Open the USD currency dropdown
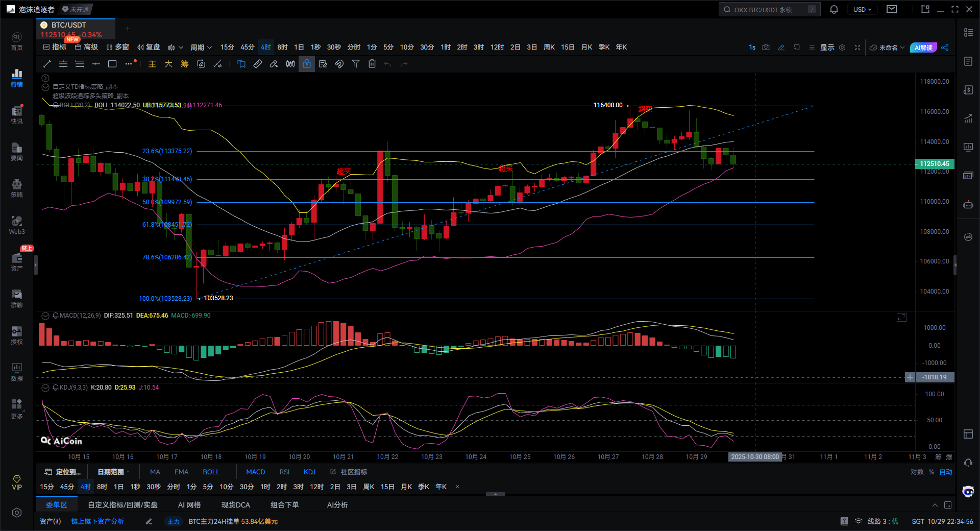 pyautogui.click(x=862, y=10)
